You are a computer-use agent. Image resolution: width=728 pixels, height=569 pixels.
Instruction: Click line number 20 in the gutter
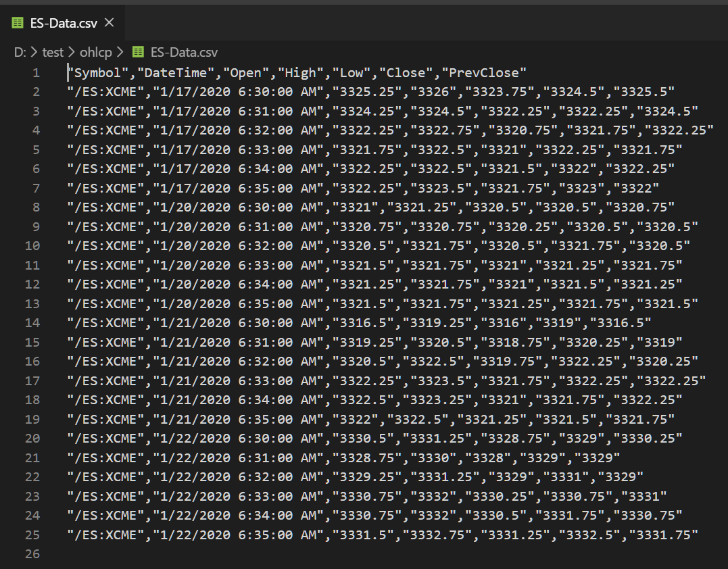click(x=32, y=438)
